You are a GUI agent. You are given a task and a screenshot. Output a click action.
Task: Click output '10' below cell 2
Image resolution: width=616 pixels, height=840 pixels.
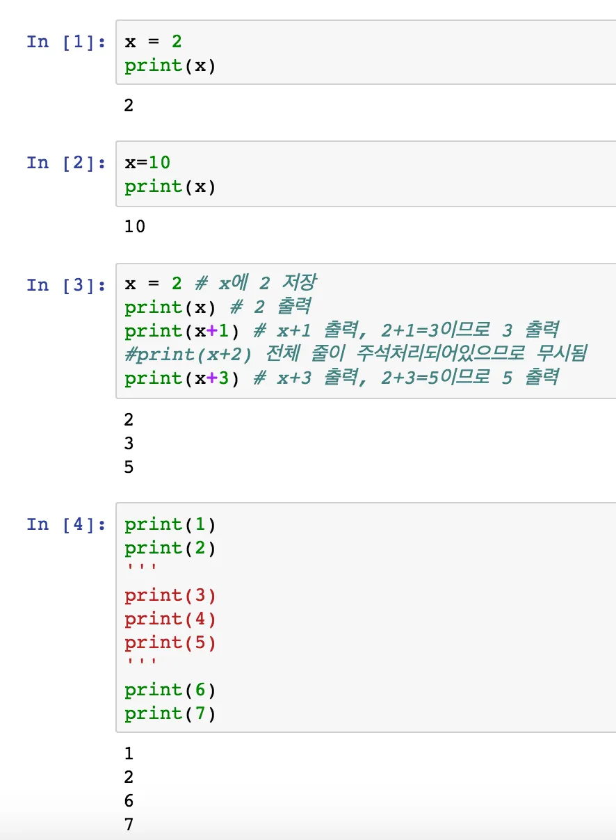(x=135, y=226)
